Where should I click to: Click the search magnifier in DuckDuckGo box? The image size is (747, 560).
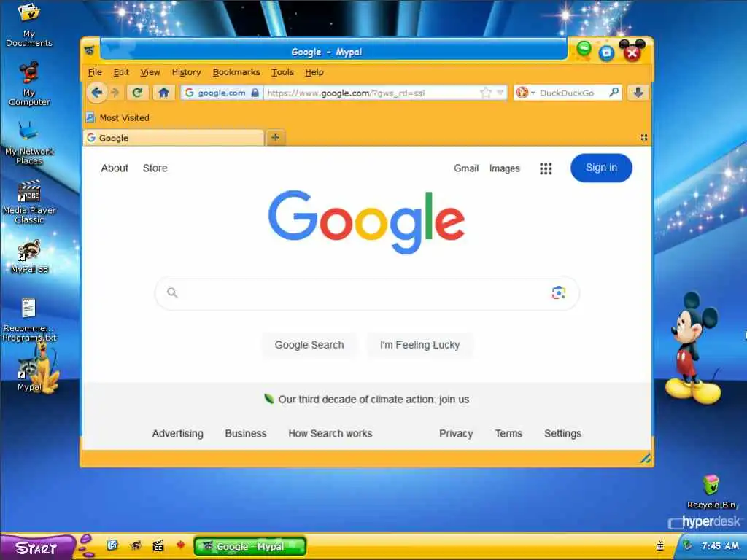pos(614,93)
